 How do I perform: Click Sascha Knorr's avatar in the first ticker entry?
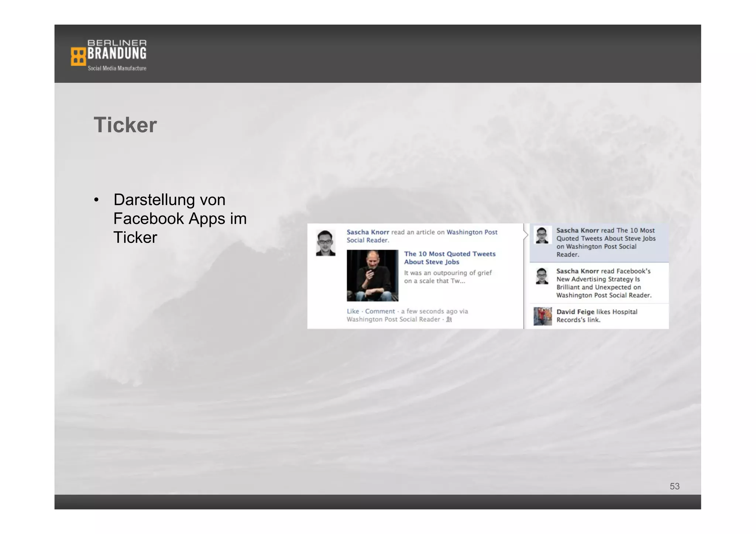(542, 235)
